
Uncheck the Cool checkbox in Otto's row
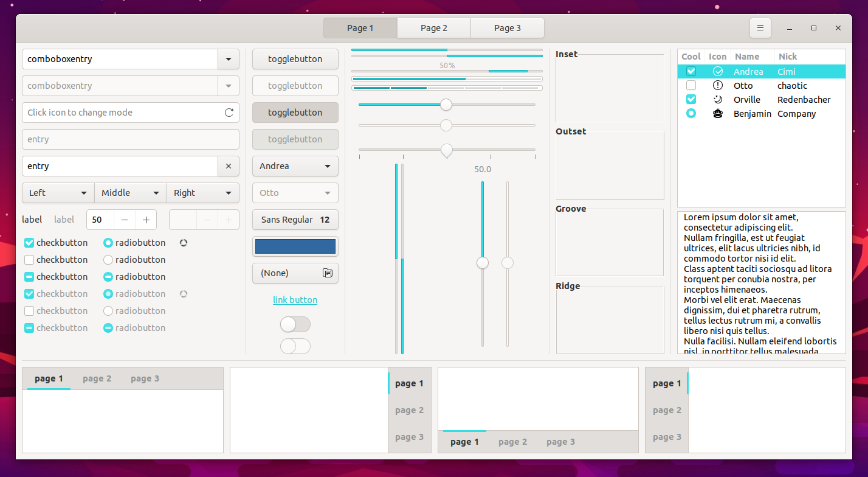coord(691,85)
